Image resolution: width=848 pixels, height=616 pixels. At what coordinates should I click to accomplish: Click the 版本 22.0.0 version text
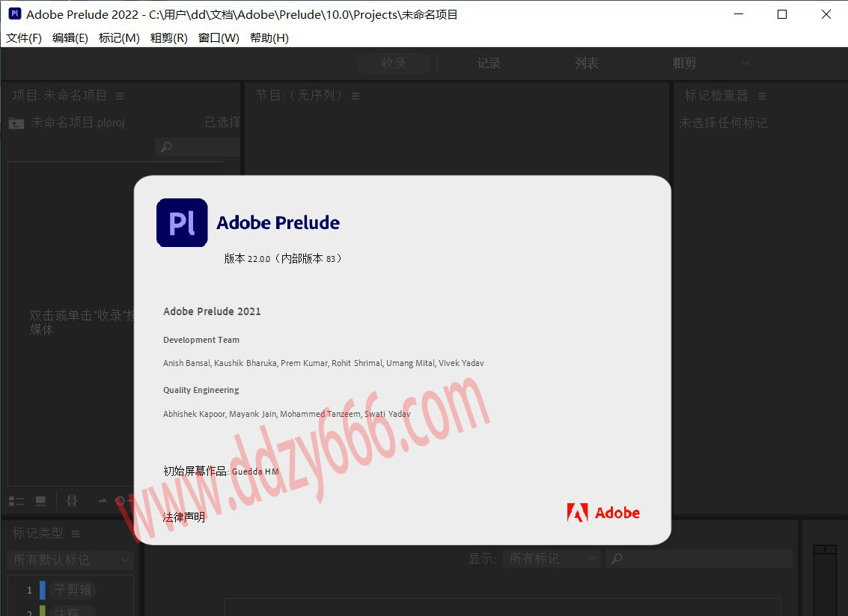(x=283, y=258)
